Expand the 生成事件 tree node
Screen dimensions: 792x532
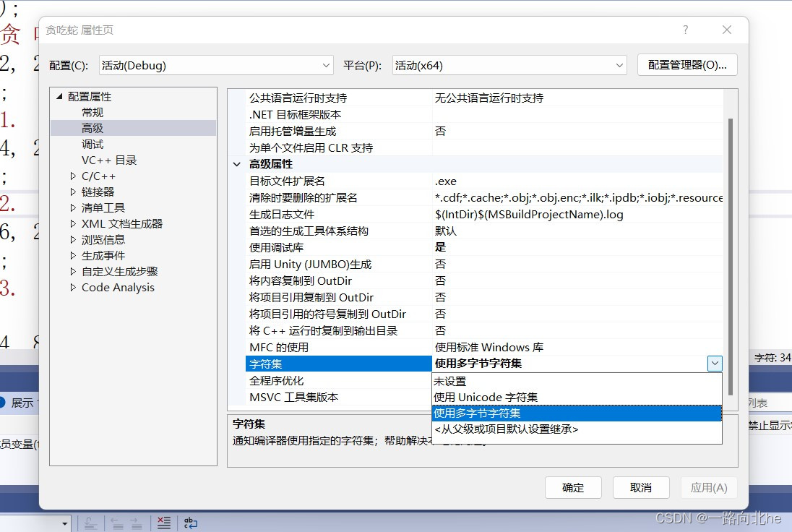(x=73, y=256)
